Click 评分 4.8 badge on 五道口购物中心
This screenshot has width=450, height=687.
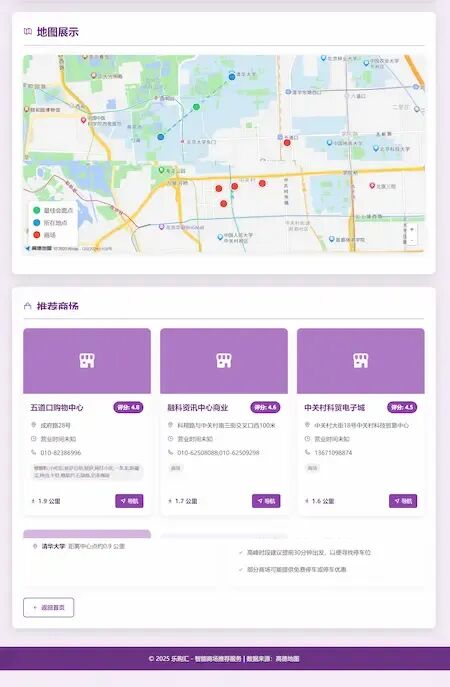128,407
